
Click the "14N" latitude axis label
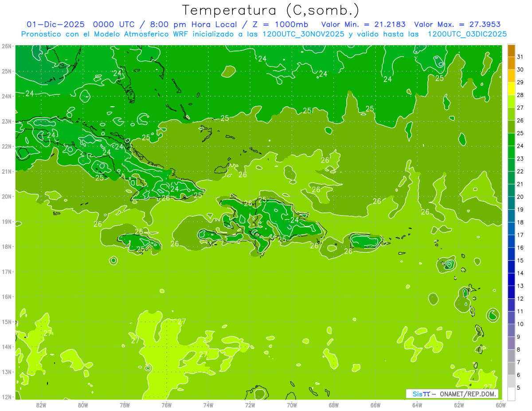[x=7, y=347]
